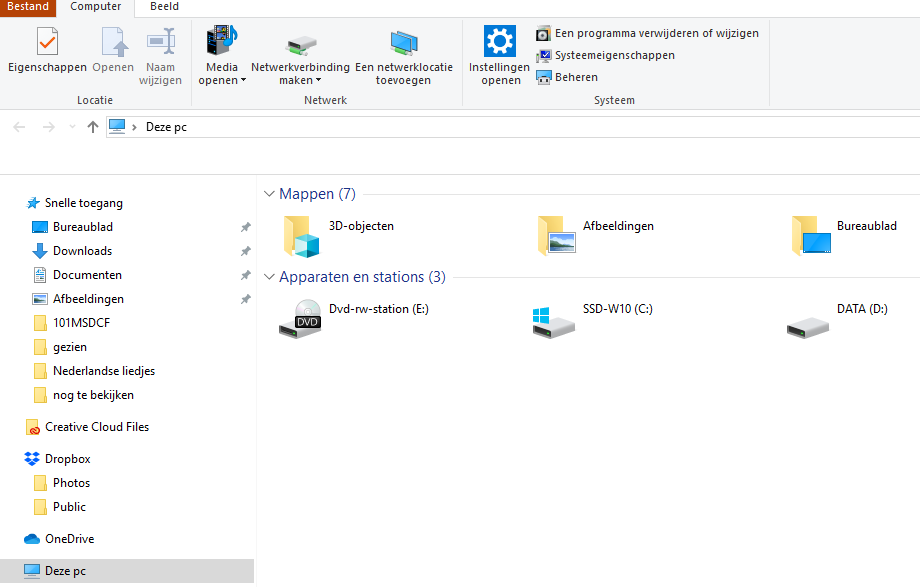Image resolution: width=920 pixels, height=587 pixels.
Task: Open the Bestand menu tab
Action: click(x=27, y=7)
